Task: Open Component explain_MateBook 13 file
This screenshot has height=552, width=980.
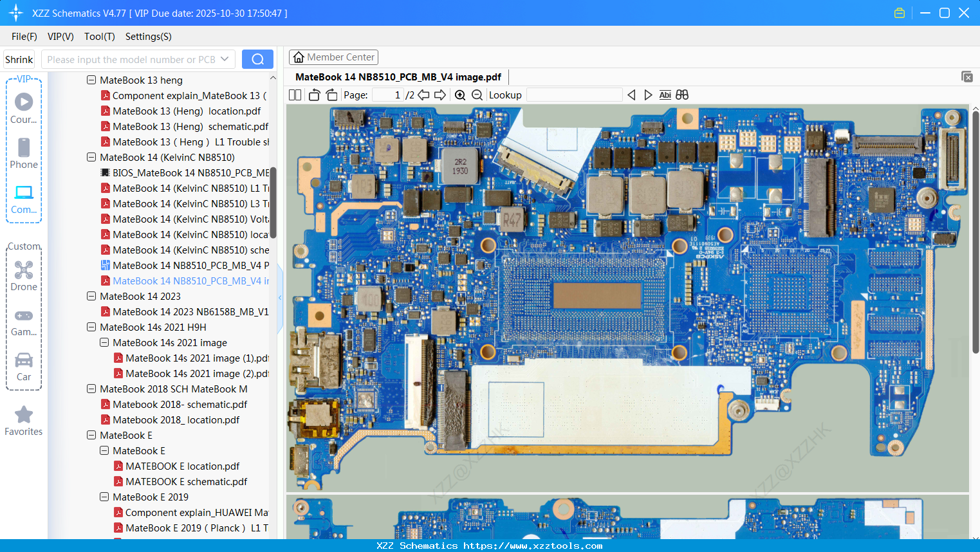Action: (183, 96)
